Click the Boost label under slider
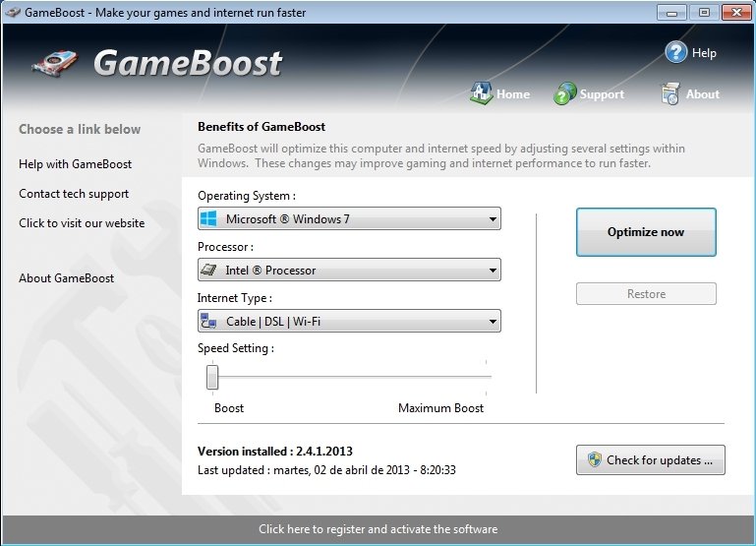The width and height of the screenshot is (756, 546). click(x=229, y=408)
